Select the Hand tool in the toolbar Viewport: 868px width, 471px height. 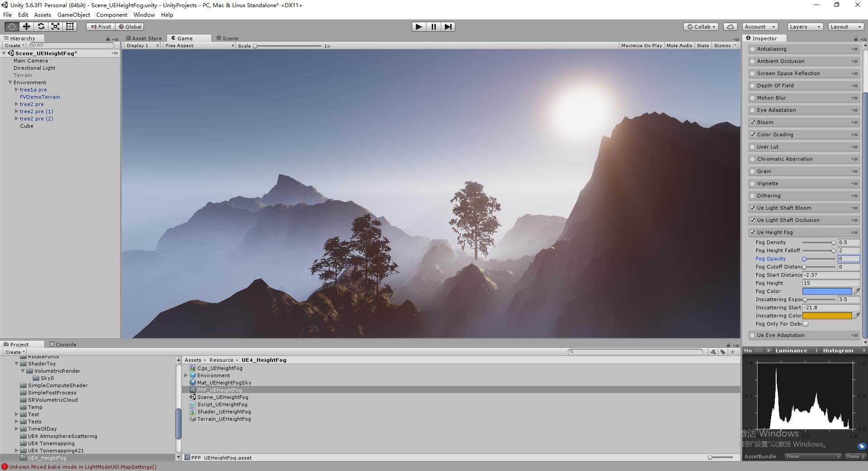click(11, 26)
